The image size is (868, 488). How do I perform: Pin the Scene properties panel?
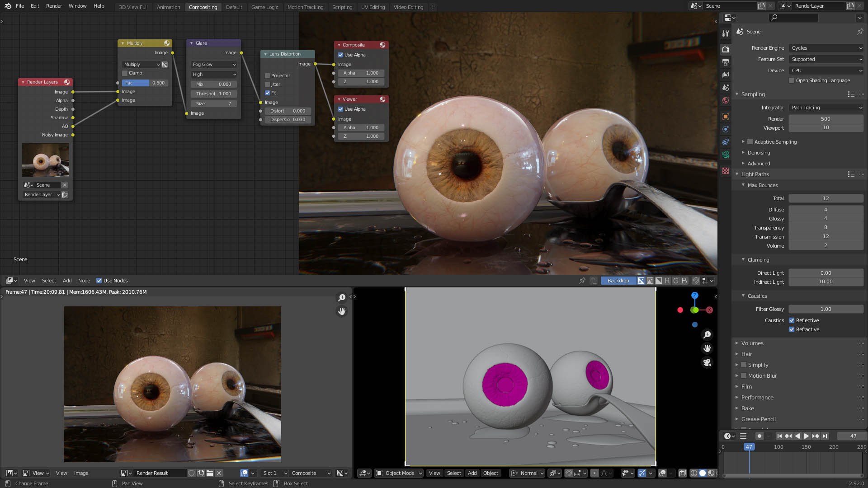[860, 32]
